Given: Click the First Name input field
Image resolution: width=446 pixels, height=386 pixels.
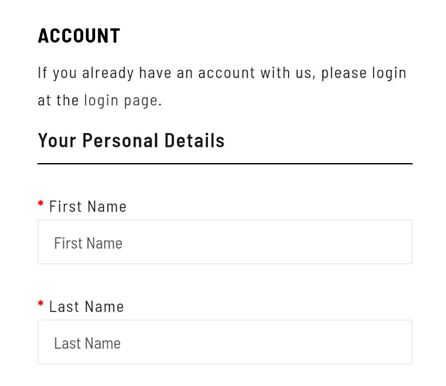Looking at the screenshot, I should [x=225, y=242].
